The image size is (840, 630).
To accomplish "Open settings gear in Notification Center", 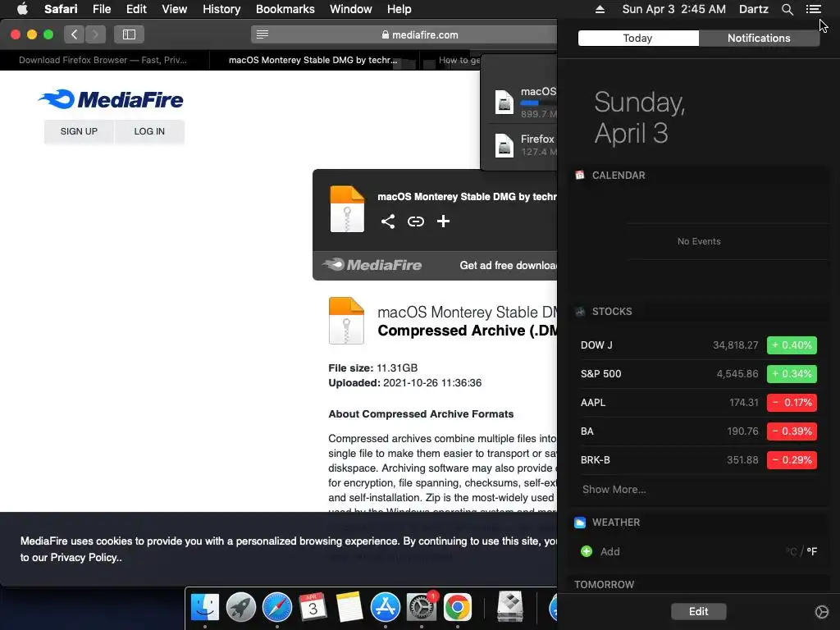I will [x=821, y=611].
